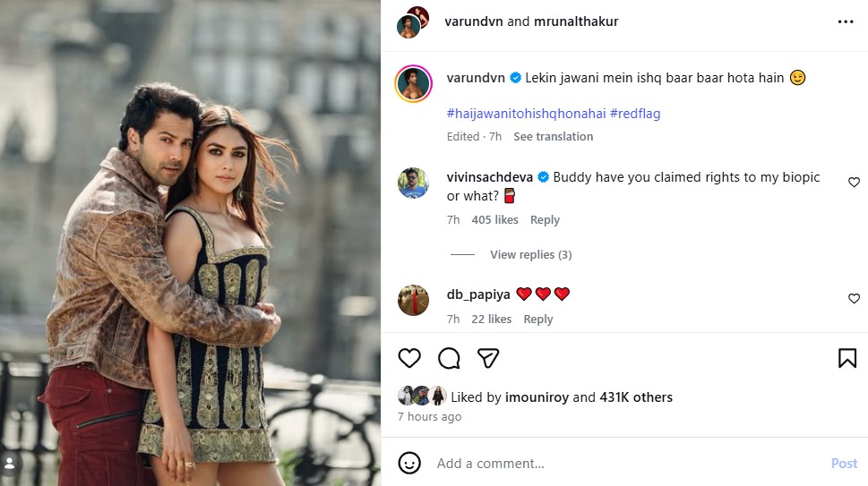Open varundvn's story profile picture

[x=414, y=84]
